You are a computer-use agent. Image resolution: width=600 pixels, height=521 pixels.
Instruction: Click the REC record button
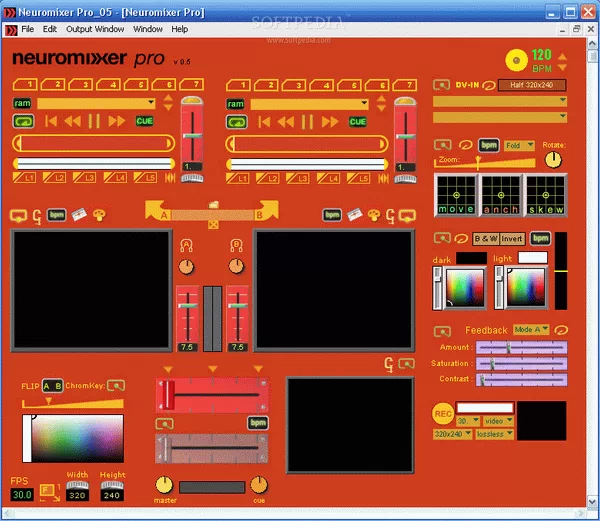pos(443,414)
